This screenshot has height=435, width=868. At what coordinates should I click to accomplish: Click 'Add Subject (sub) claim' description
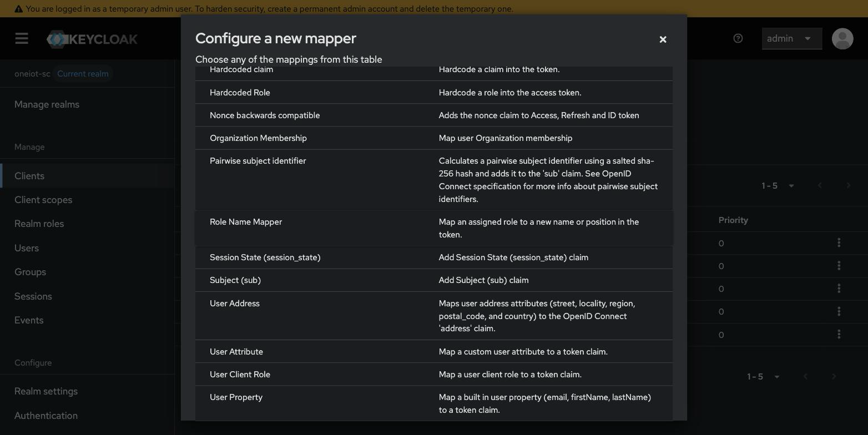point(484,280)
